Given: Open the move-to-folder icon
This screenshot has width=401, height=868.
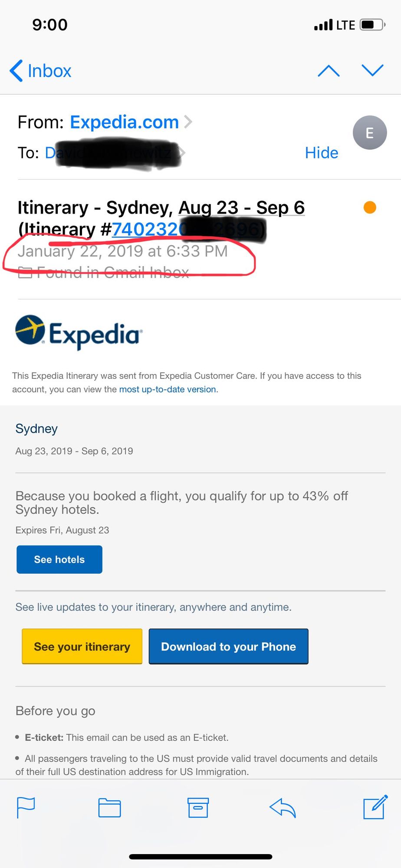Looking at the screenshot, I should 109,808.
